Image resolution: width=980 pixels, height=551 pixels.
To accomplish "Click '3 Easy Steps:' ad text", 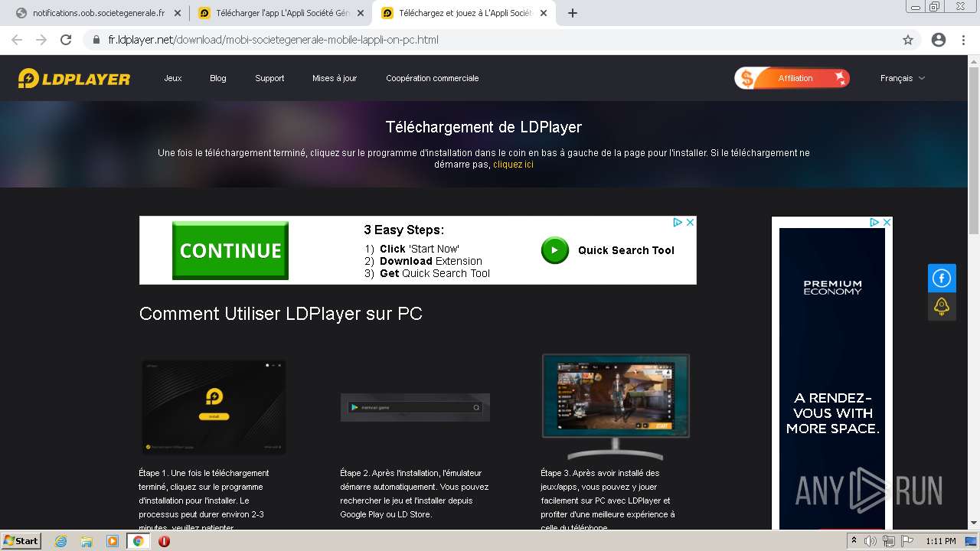I will [404, 230].
